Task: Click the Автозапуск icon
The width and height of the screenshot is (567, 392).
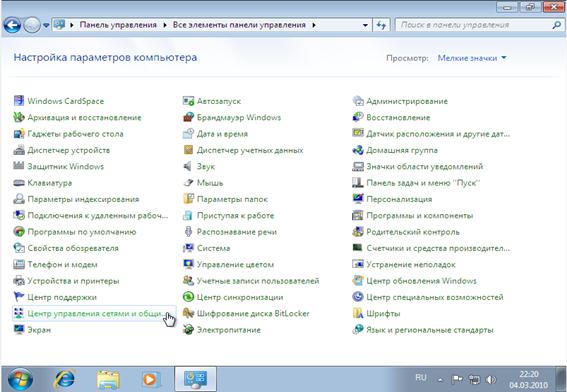Action: click(188, 101)
